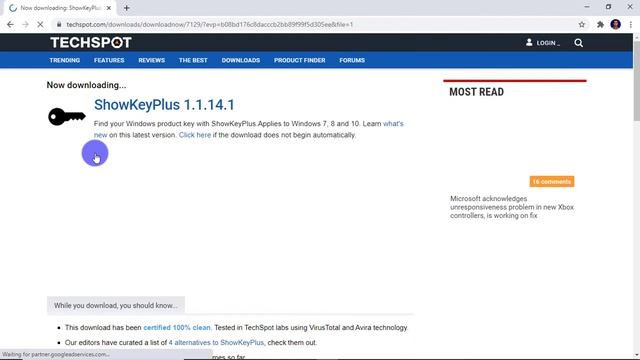
Task: Open the Chrome profile avatar
Action: pos(616,24)
